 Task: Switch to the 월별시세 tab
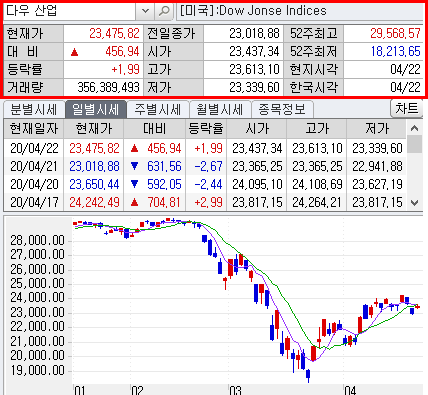[x=219, y=110]
